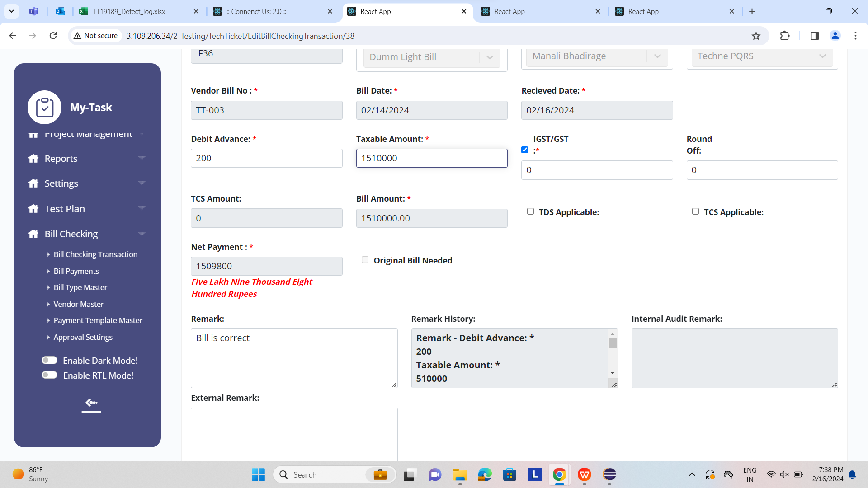Viewport: 868px width, 488px height.
Task: Click the home icon beside Reports
Action: [x=33, y=158]
